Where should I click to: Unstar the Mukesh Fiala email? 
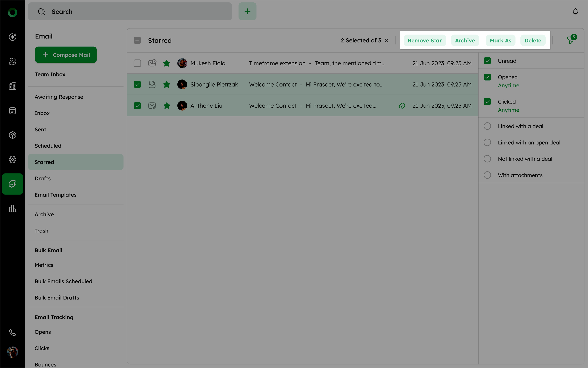pyautogui.click(x=167, y=63)
